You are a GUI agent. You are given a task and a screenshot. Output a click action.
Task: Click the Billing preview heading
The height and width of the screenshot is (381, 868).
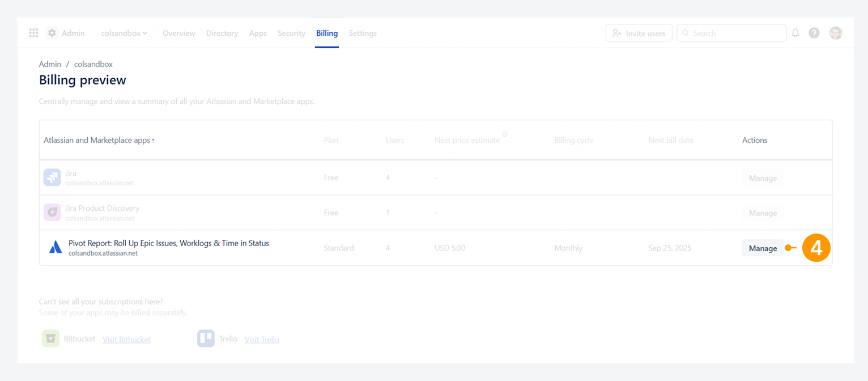click(x=83, y=80)
